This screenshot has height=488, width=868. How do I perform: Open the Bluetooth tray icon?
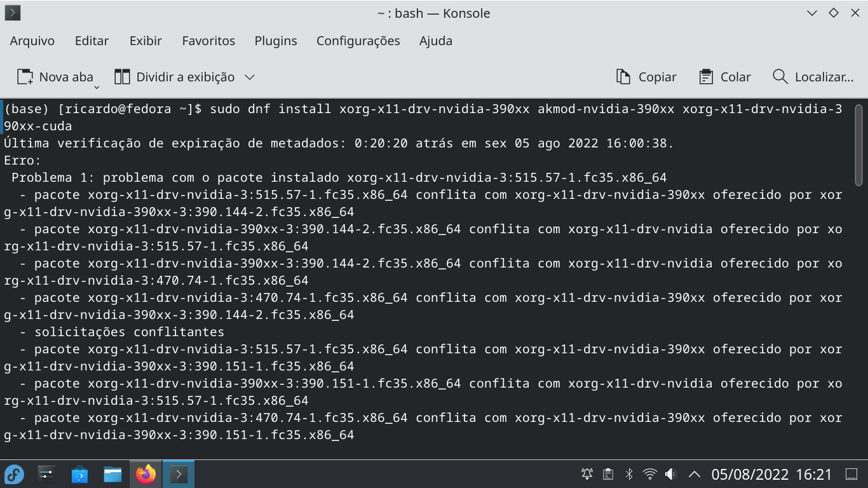coord(628,474)
